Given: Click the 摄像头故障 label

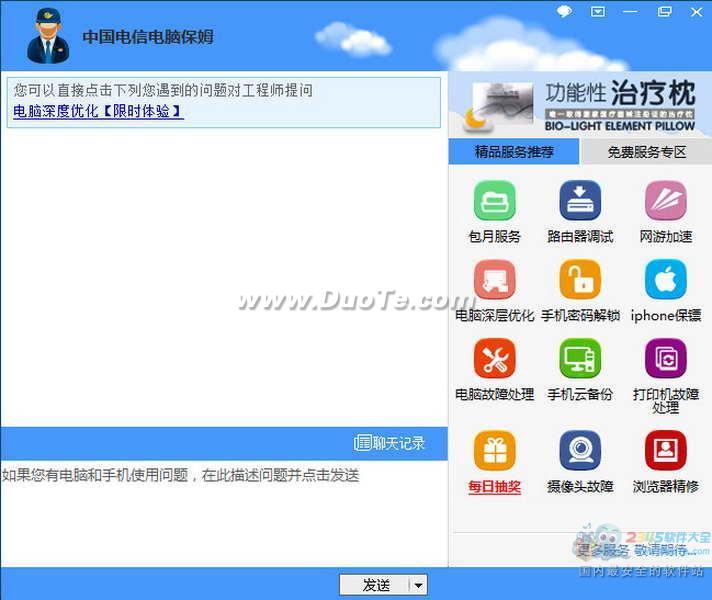Looking at the screenshot, I should click(x=580, y=487).
